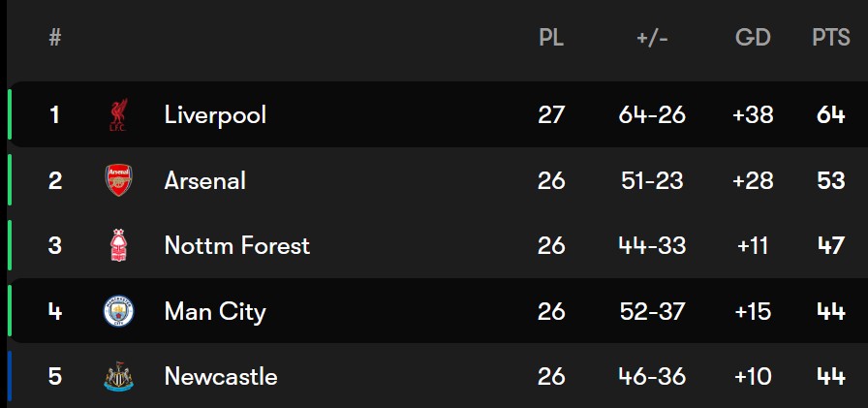Click the PL column header
This screenshot has height=408, width=868.
[x=551, y=39]
